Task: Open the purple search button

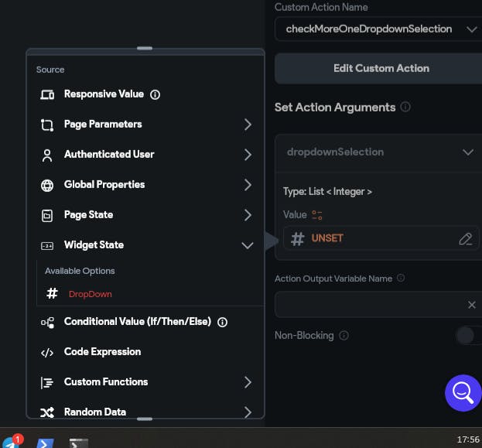Action: coord(463,393)
